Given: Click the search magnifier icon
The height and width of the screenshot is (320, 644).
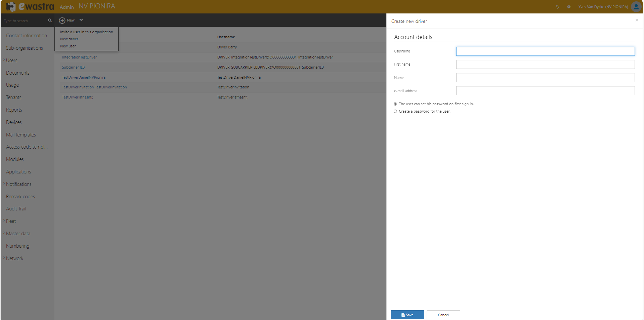Looking at the screenshot, I should tap(50, 21).
